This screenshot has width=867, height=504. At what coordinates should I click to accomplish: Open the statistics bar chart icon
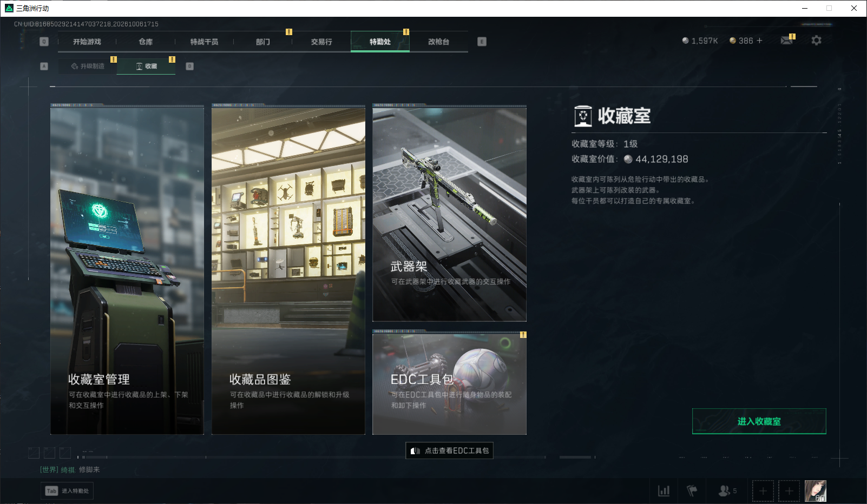point(664,490)
